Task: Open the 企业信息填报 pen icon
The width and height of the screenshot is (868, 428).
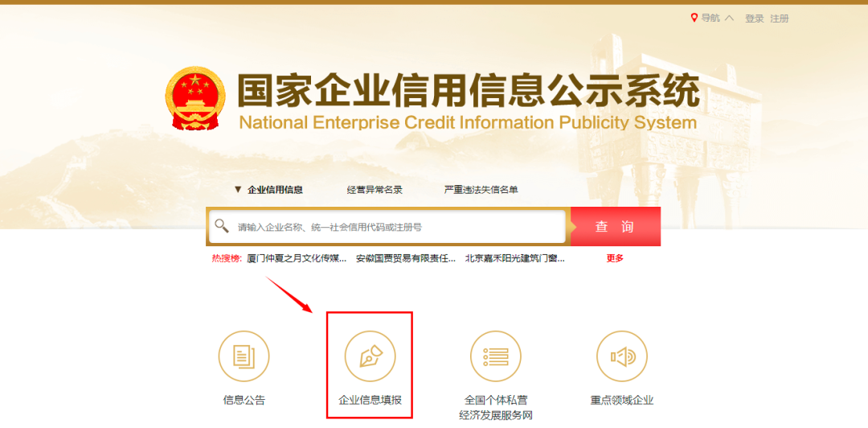Action: coord(370,356)
